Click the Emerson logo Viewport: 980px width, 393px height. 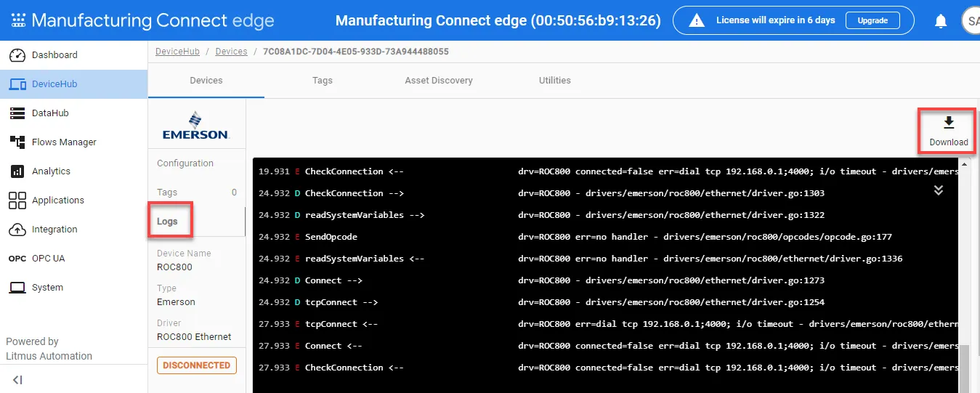[195, 125]
